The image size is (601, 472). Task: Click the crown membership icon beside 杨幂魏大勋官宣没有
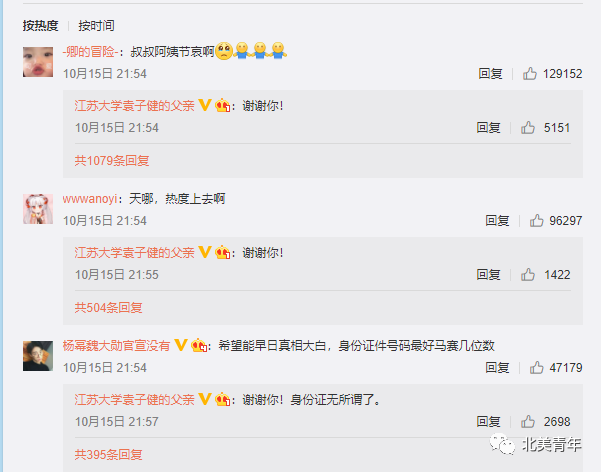point(199,345)
